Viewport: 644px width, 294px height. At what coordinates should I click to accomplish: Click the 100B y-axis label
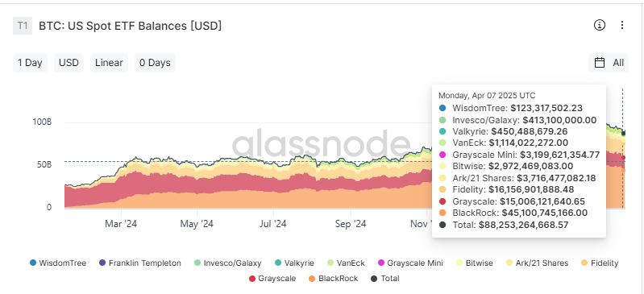(42, 122)
